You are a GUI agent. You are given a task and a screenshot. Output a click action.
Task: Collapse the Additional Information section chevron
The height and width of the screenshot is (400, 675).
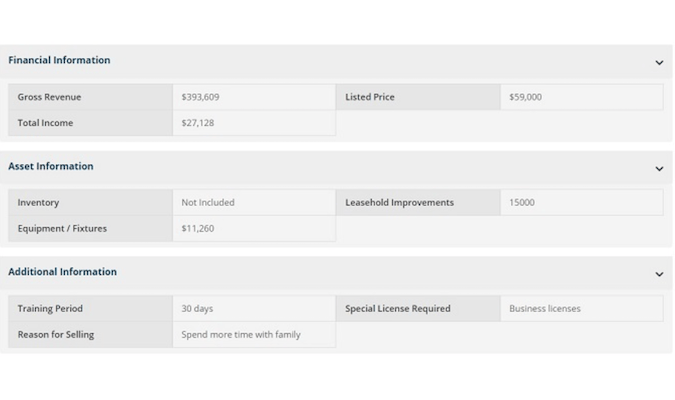click(x=659, y=274)
